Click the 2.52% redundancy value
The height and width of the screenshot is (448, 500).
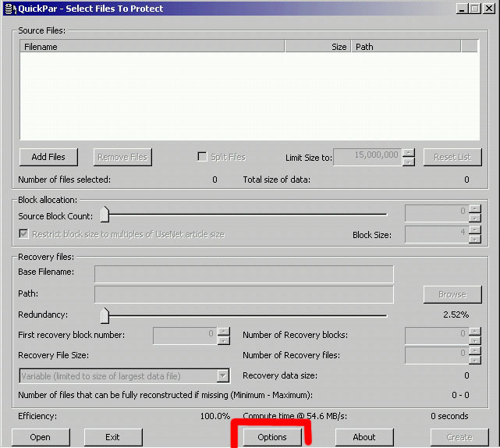point(456,315)
